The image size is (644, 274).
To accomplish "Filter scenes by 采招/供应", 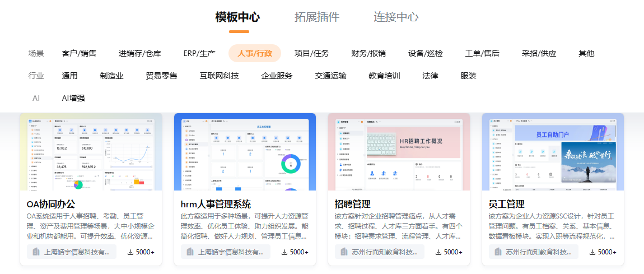I will tap(539, 53).
